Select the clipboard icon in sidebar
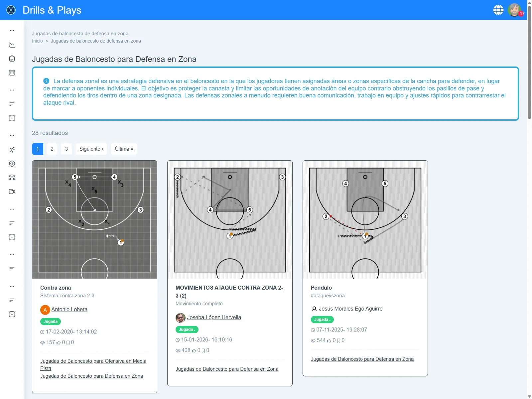532x399 pixels. 12,58
